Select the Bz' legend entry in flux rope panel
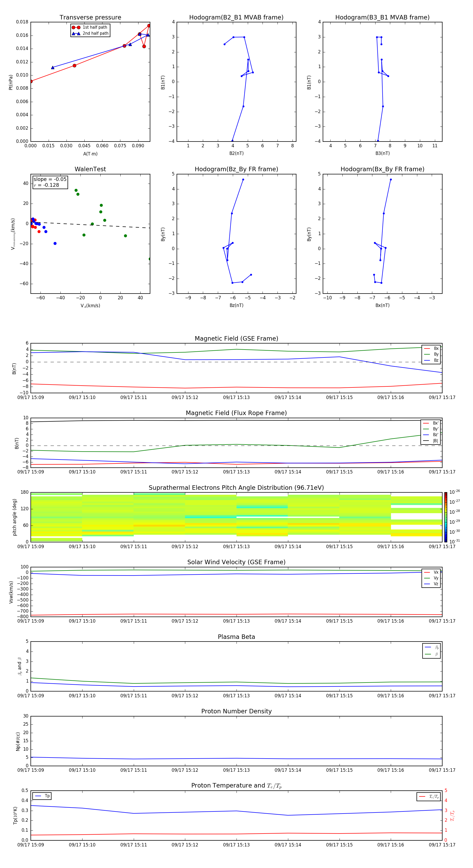This screenshot has height=868, width=473. point(431,435)
